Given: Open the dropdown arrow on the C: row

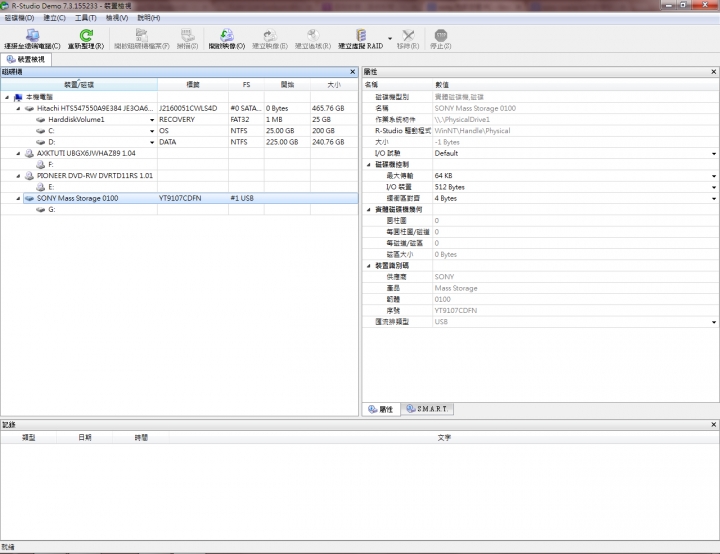Looking at the screenshot, I should tap(152, 131).
